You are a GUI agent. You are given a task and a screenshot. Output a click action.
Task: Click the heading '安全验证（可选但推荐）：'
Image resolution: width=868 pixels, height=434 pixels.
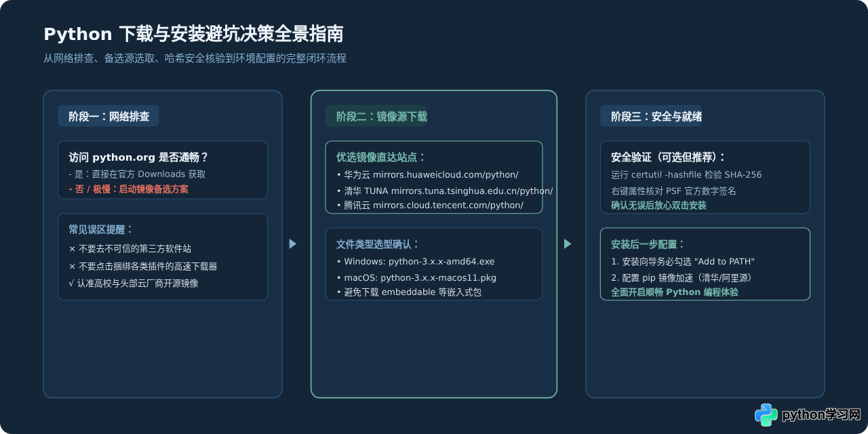click(x=669, y=157)
